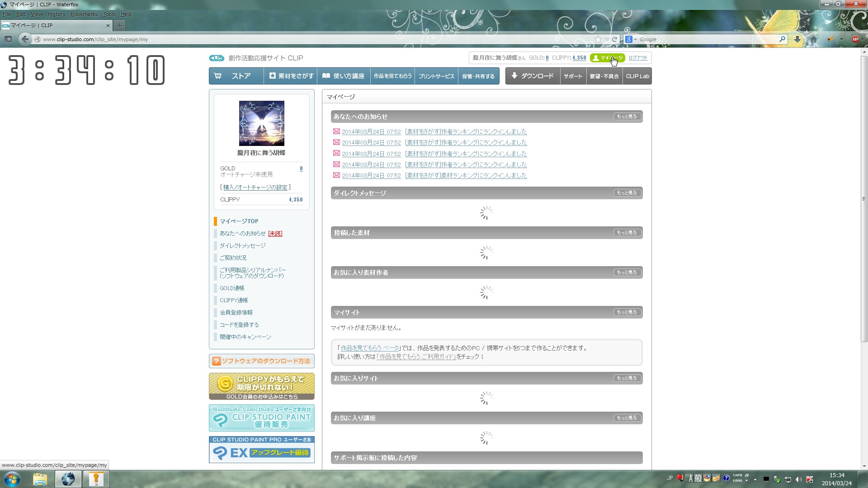
Task: Click もっと見る button for あなたへのお知らせ
Action: [627, 117]
